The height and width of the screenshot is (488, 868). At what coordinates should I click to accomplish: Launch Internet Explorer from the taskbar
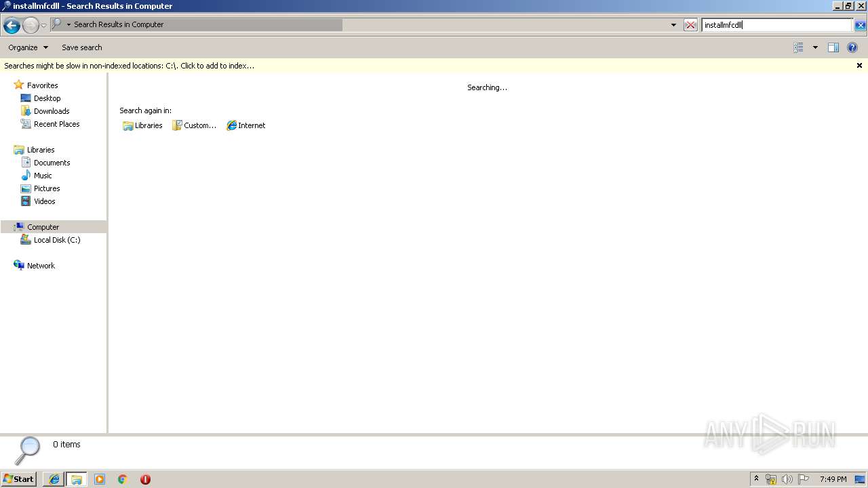[54, 479]
